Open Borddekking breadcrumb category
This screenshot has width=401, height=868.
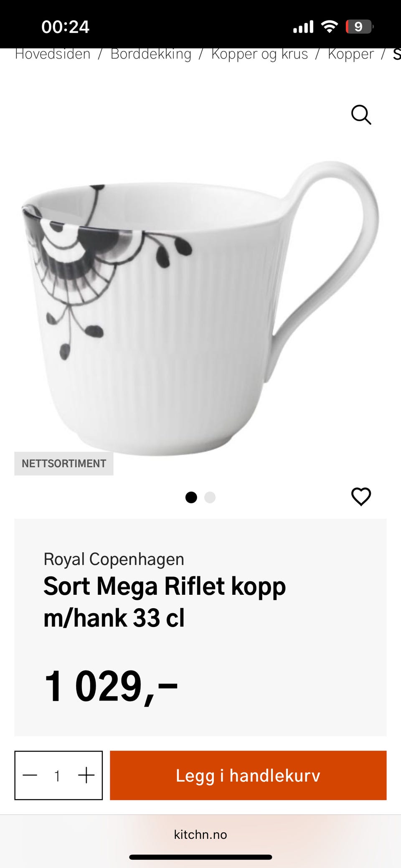[x=151, y=54]
